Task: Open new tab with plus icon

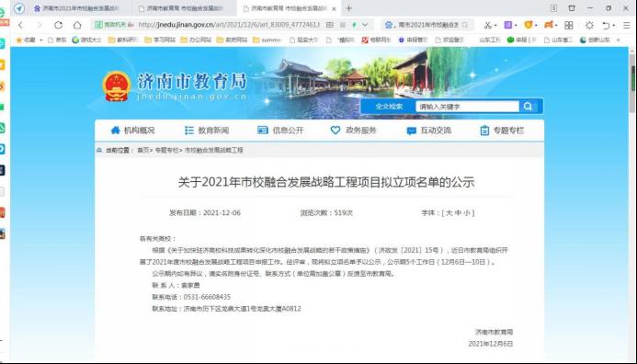Action: tap(349, 8)
